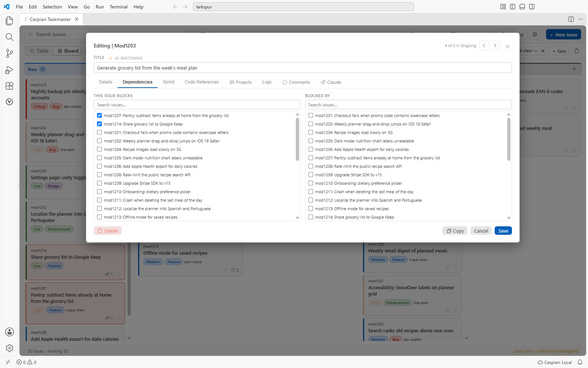Screen dimensions: 588x368
Task: Click the Copy button
Action: click(455, 231)
